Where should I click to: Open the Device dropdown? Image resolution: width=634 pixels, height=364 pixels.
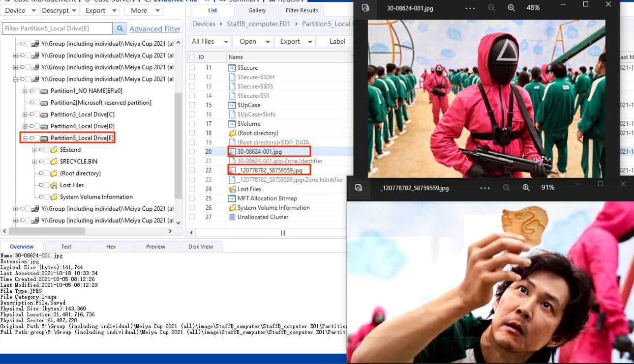[20, 10]
